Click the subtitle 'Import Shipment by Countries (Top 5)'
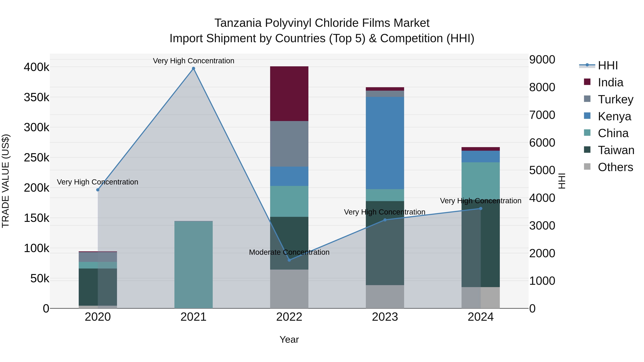Viewport: 644px width, 362px height. click(x=267, y=38)
